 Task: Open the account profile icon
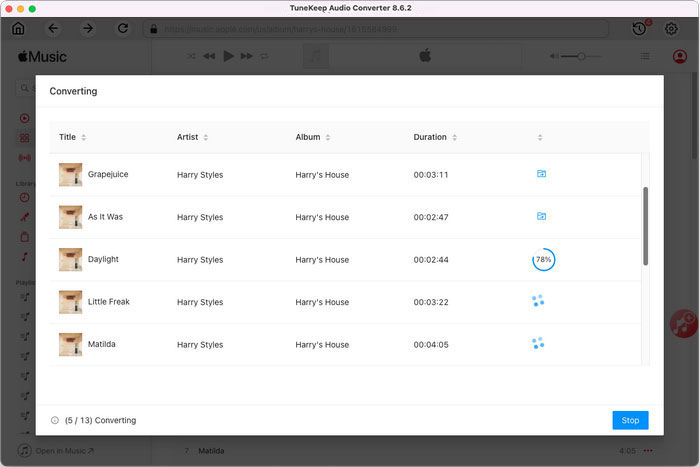[x=679, y=56]
